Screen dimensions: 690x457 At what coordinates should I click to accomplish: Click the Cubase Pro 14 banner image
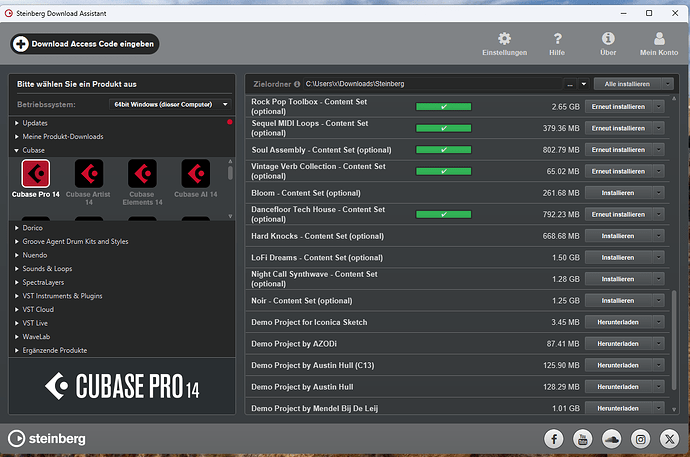[x=122, y=386]
